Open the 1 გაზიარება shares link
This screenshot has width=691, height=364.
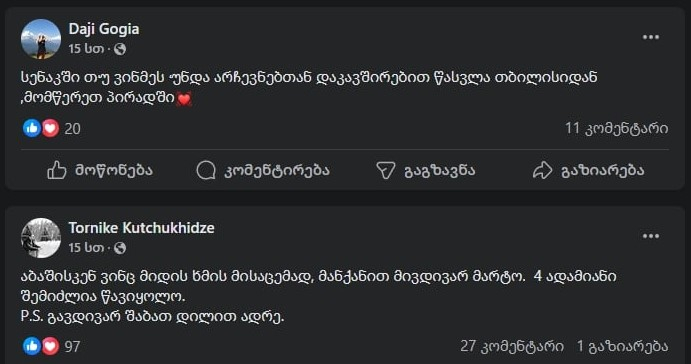coord(623,346)
